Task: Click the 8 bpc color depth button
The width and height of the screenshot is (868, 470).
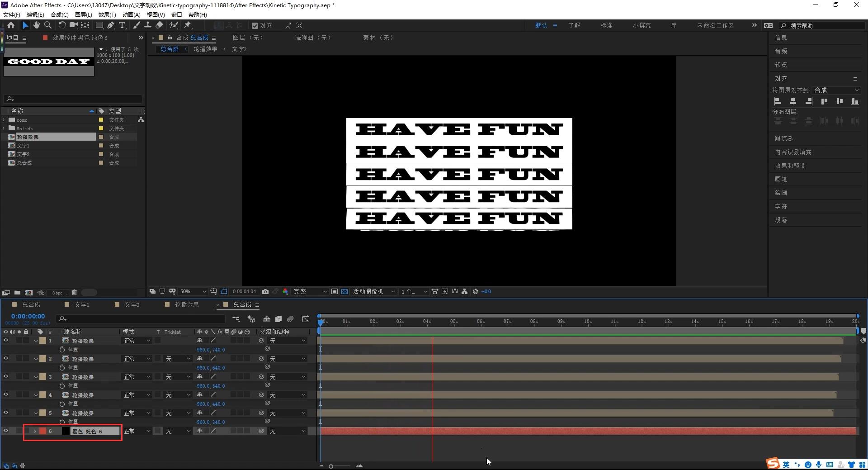Action: tap(57, 293)
